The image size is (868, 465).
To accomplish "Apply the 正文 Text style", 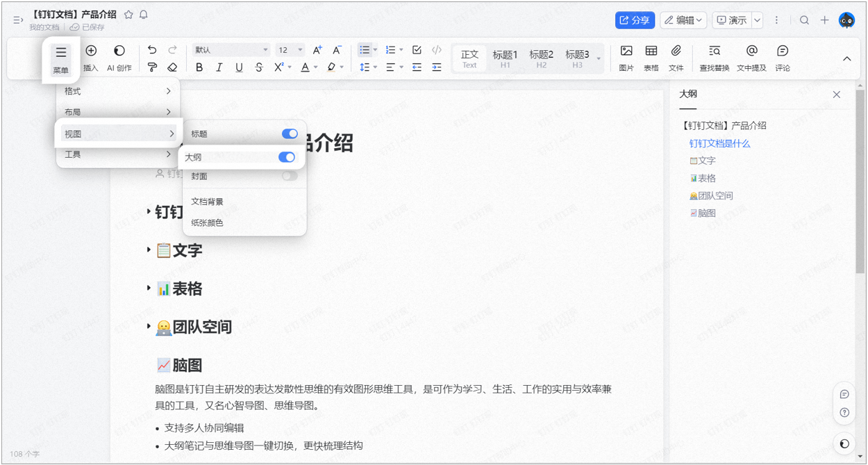I will coord(469,58).
